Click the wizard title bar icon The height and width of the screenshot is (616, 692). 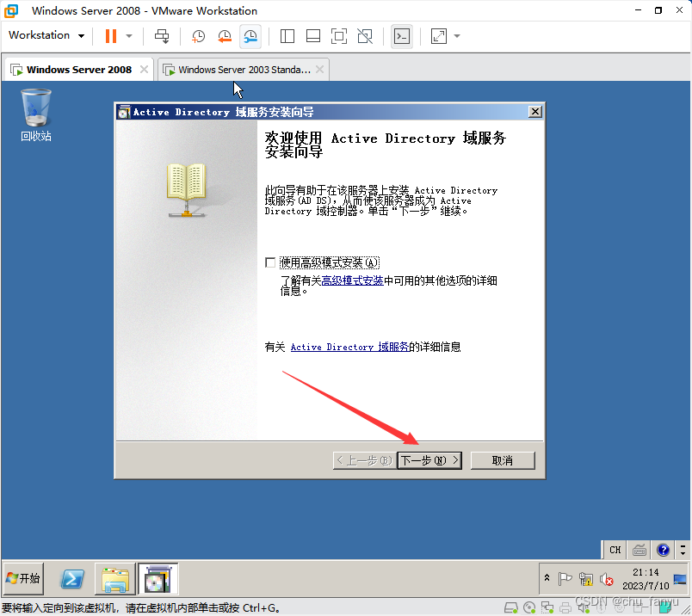pyautogui.click(x=124, y=112)
